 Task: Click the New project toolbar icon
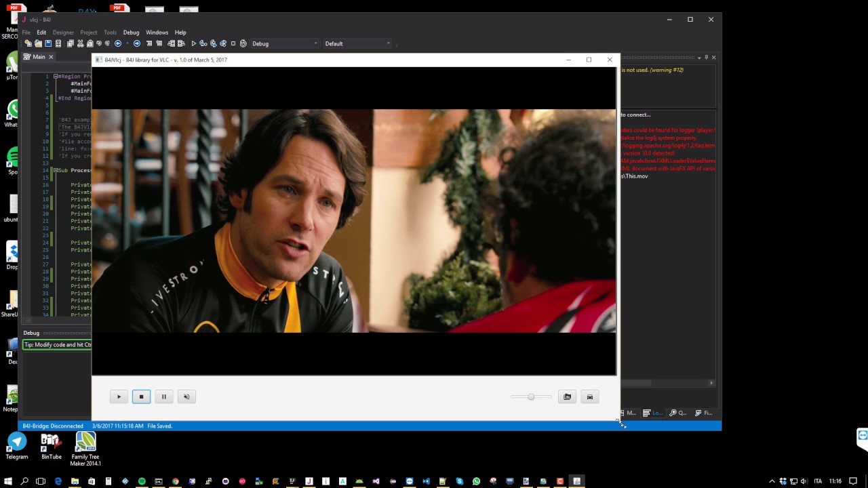pos(28,43)
